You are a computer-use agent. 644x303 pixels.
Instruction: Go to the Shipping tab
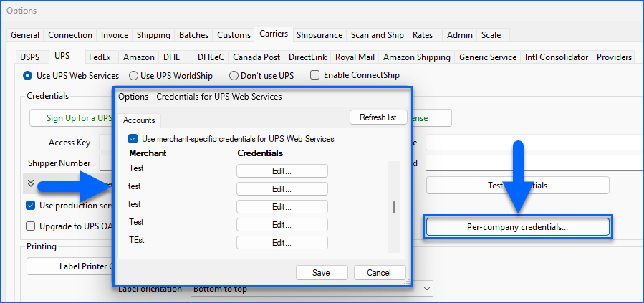[153, 35]
